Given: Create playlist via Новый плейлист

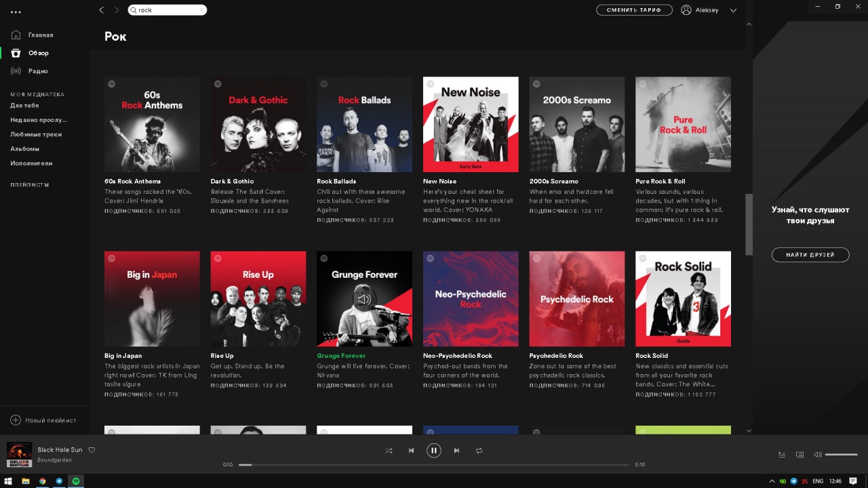Looking at the screenshot, I should pyautogui.click(x=51, y=420).
